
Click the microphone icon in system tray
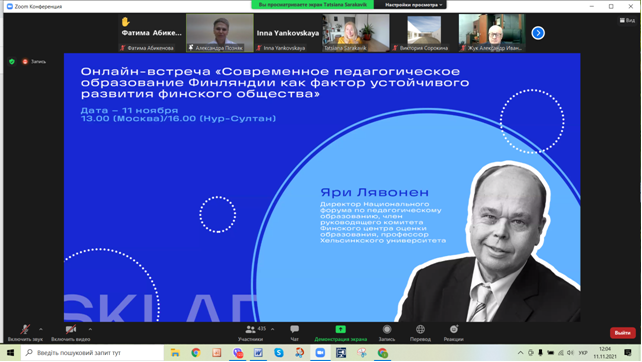(x=540, y=353)
